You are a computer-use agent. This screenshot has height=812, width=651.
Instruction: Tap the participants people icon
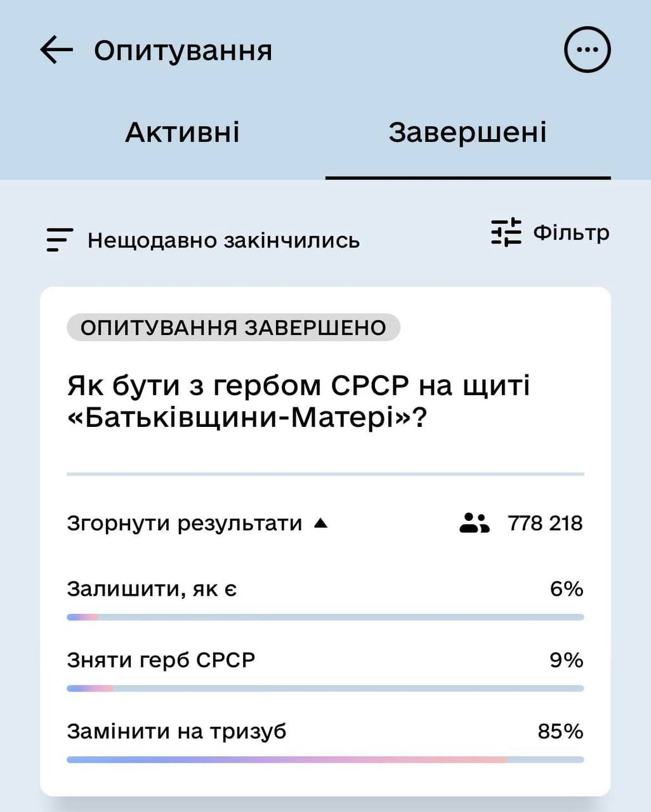click(x=475, y=523)
